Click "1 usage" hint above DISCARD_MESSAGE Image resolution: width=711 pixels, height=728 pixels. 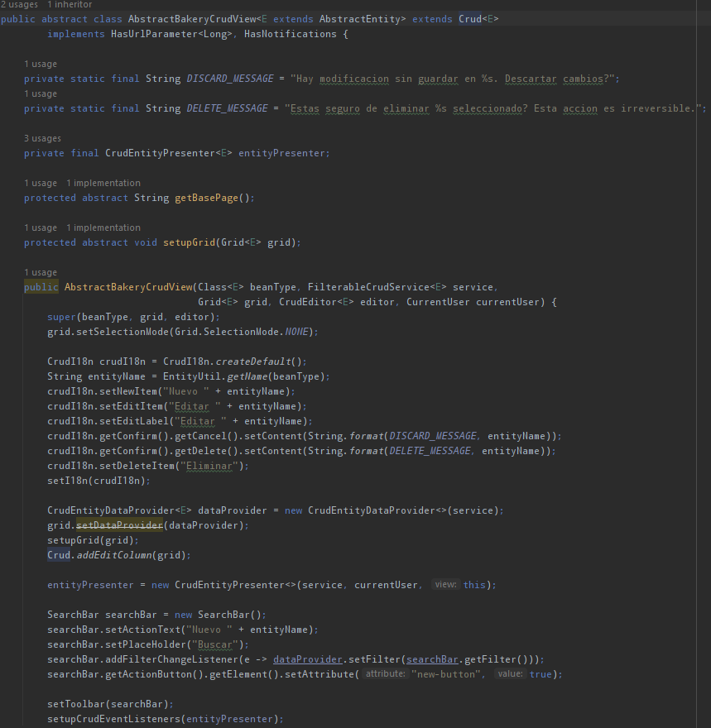coord(41,64)
